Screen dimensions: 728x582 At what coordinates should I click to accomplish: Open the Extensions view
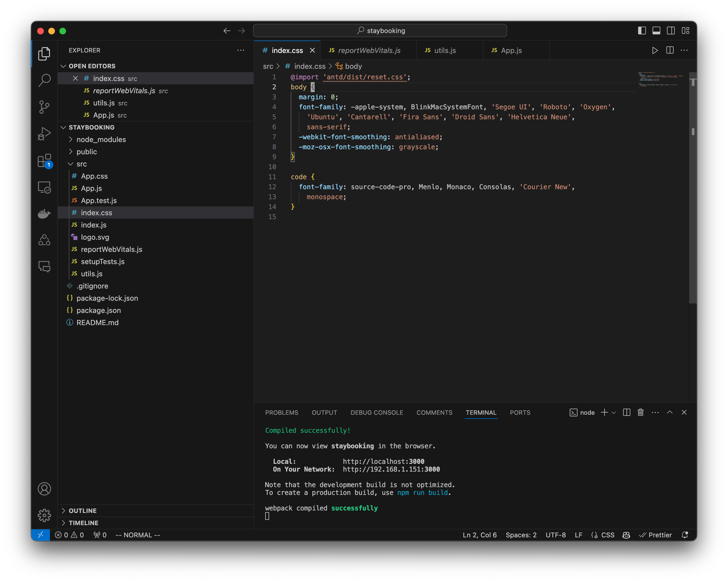click(x=44, y=161)
